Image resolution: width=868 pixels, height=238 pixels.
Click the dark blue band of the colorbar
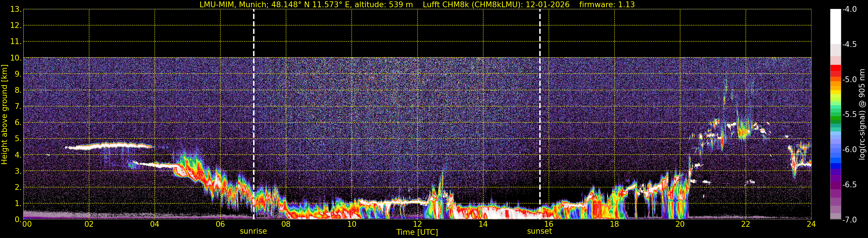click(836, 166)
